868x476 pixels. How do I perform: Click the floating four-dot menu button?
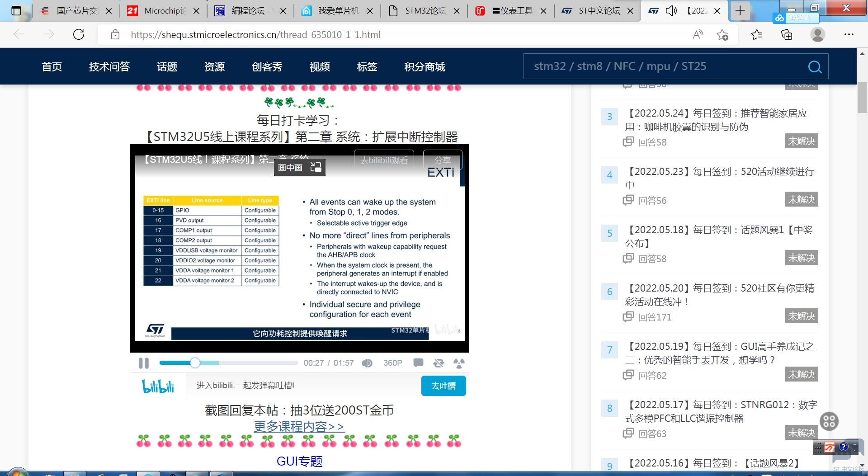829,421
